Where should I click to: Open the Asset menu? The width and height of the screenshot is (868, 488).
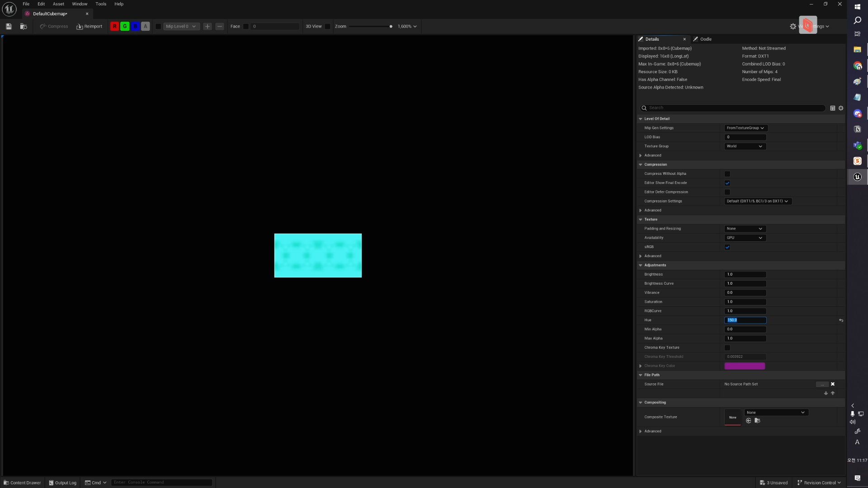58,4
